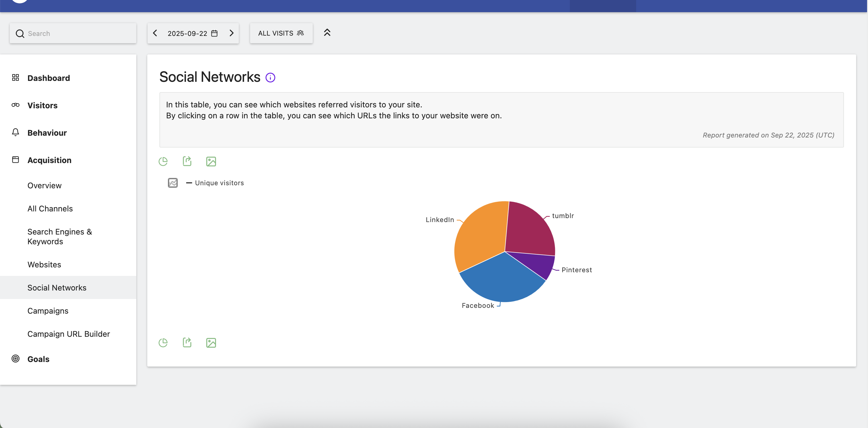Collapse top controls with double chevron
Viewport: 868px width, 428px height.
[327, 33]
